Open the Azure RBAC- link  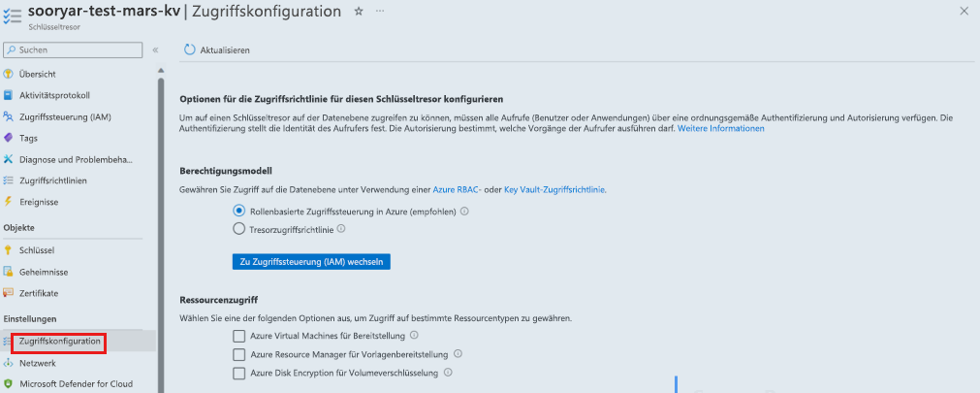point(457,189)
